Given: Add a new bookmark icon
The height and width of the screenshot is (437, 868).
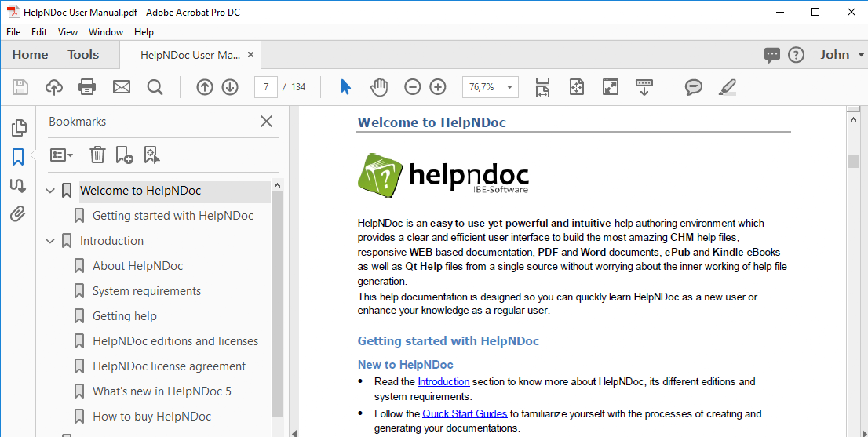Looking at the screenshot, I should (x=124, y=155).
